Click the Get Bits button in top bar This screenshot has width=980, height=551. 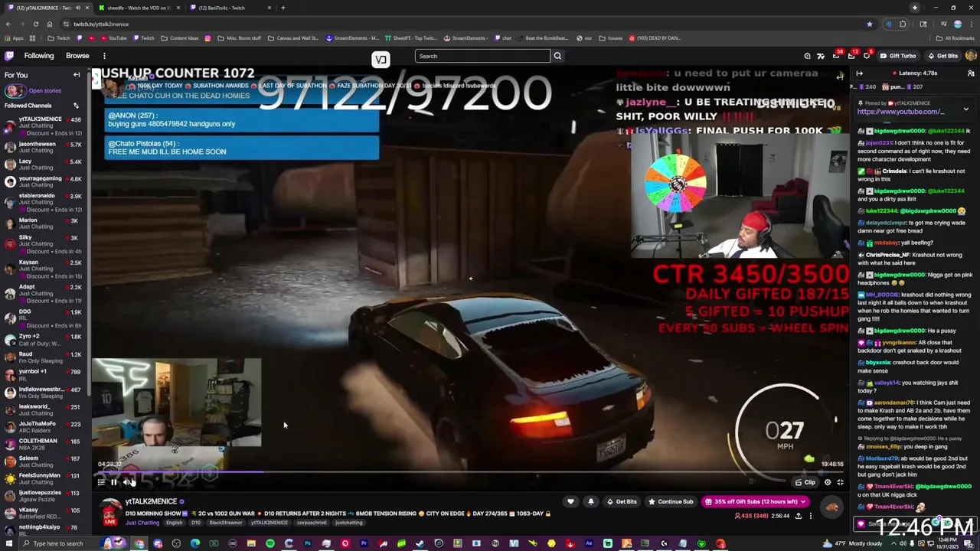click(942, 56)
